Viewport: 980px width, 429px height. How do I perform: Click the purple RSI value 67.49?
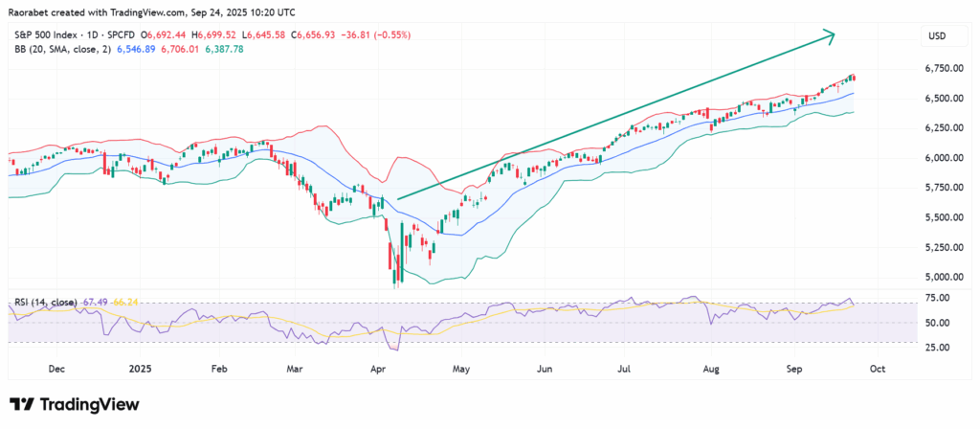point(97,304)
